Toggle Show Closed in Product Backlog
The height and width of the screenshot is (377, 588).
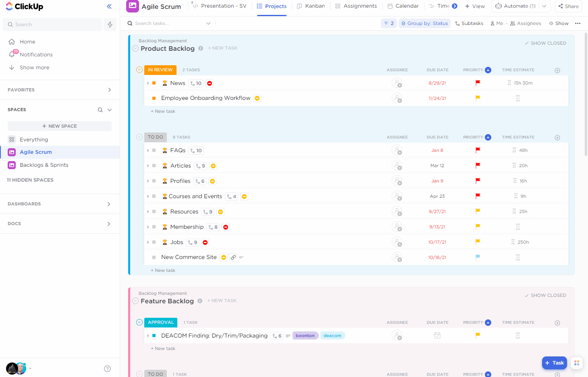pyautogui.click(x=545, y=43)
